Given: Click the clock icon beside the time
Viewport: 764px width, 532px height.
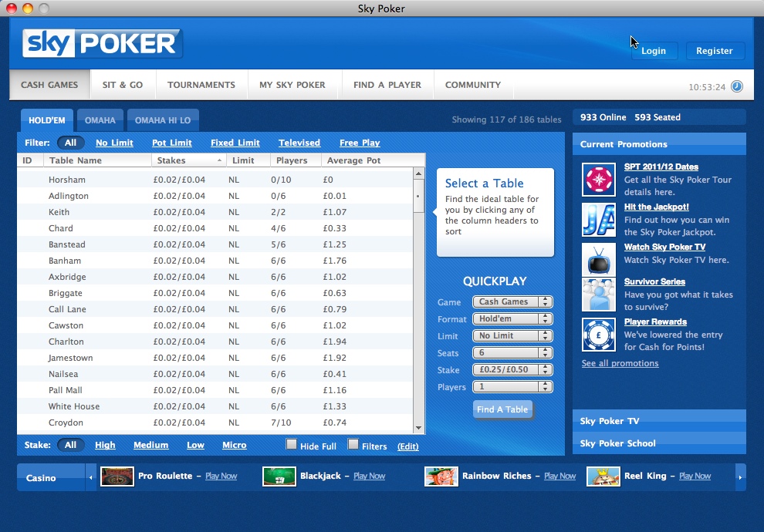Looking at the screenshot, I should point(736,86).
